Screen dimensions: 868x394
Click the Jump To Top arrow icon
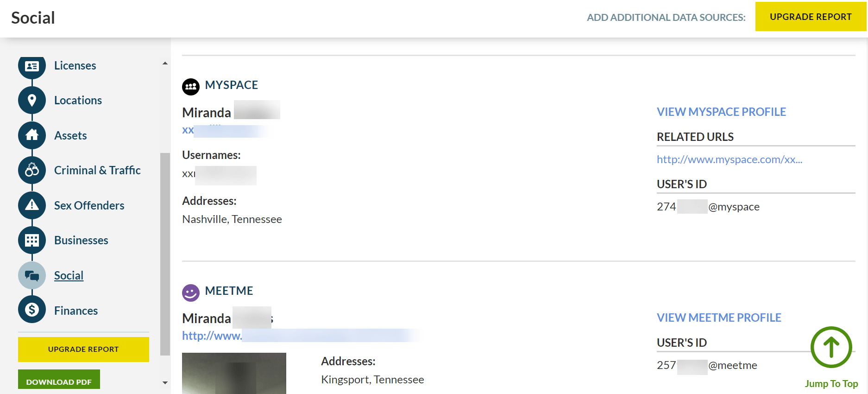coord(831,347)
